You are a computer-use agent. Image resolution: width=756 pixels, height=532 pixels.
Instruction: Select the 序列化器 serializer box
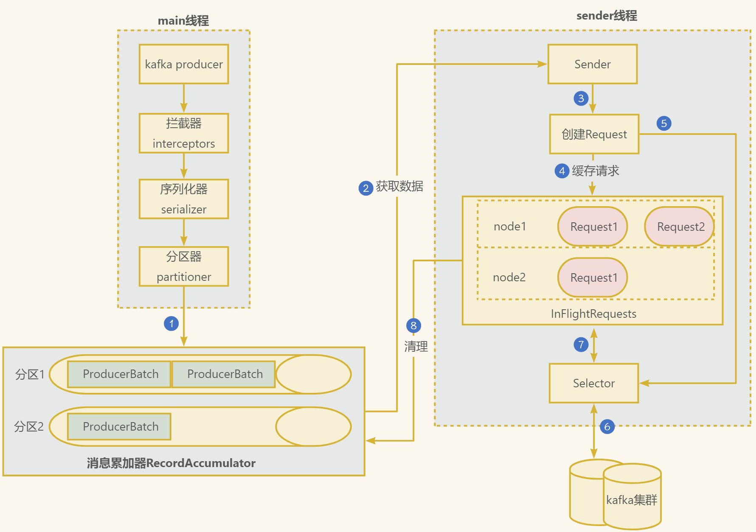(x=184, y=199)
